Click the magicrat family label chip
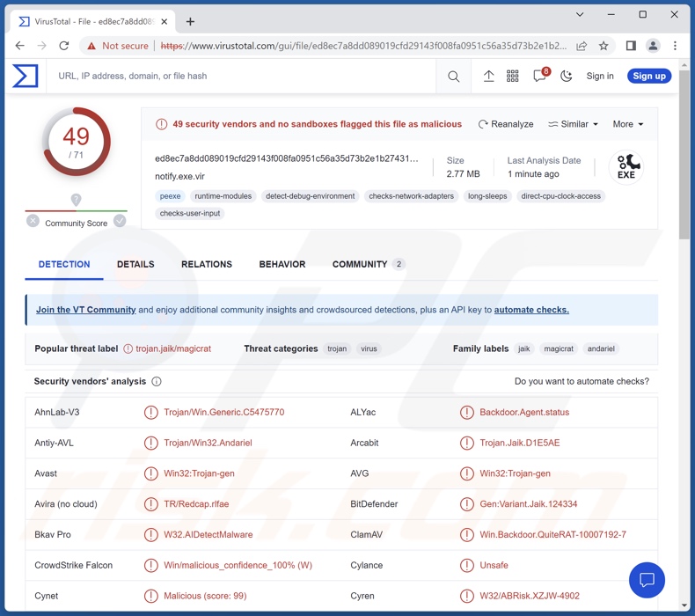Screen dimensions: 695x616 point(559,349)
